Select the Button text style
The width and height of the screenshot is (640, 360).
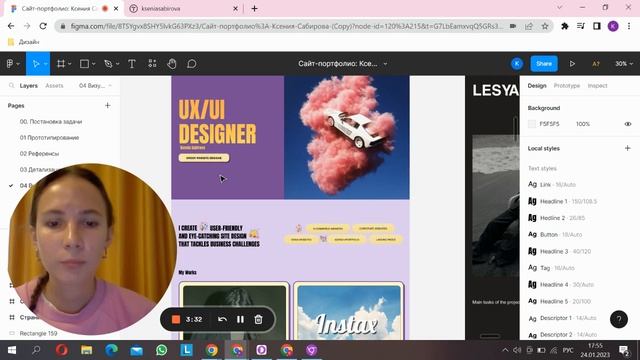tap(555, 235)
